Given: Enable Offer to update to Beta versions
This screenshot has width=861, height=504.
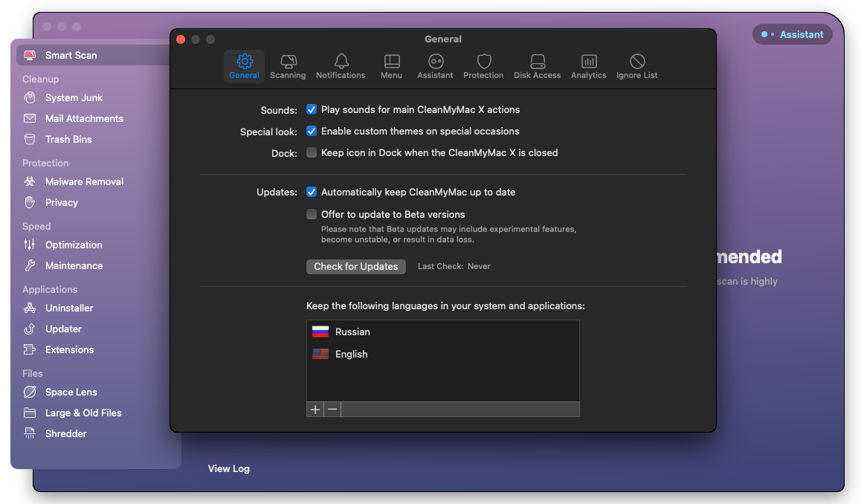Looking at the screenshot, I should (x=312, y=214).
